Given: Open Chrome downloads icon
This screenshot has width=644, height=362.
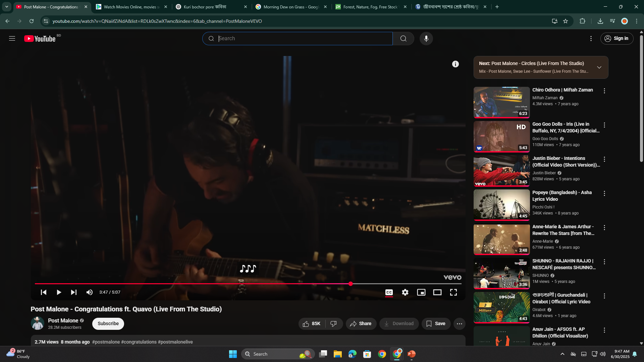Looking at the screenshot, I should 600,21.
